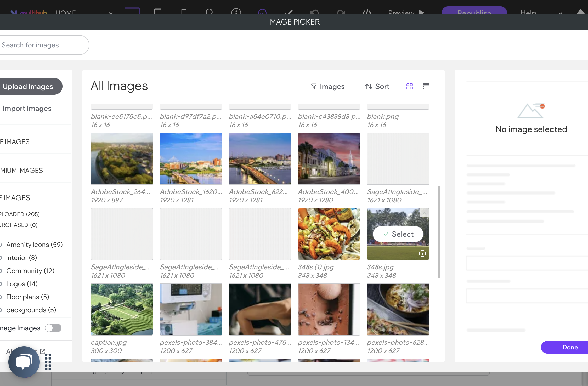Viewport: 588px width, 386px height.
Task: Switch to list view layout
Action: 426,86
